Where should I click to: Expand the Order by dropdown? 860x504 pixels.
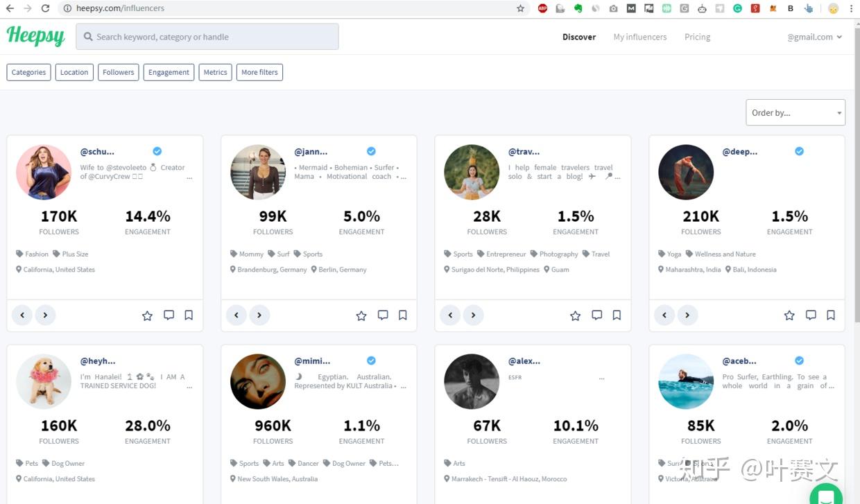pos(796,112)
